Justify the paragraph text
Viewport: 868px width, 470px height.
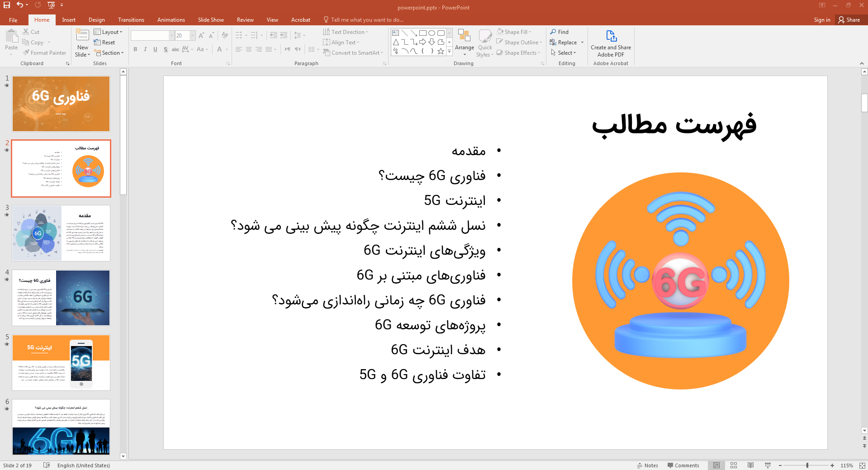point(269,49)
